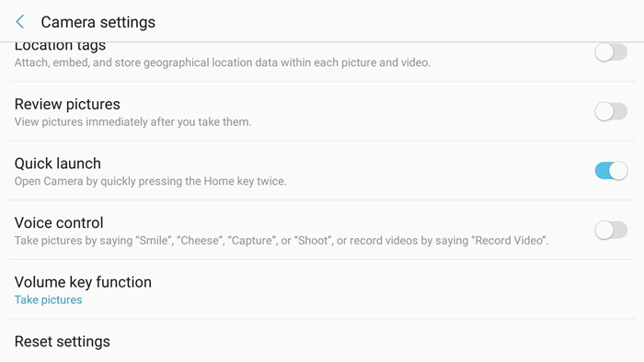644x362 pixels.
Task: Switch on Voice control toggle
Action: pyautogui.click(x=611, y=230)
